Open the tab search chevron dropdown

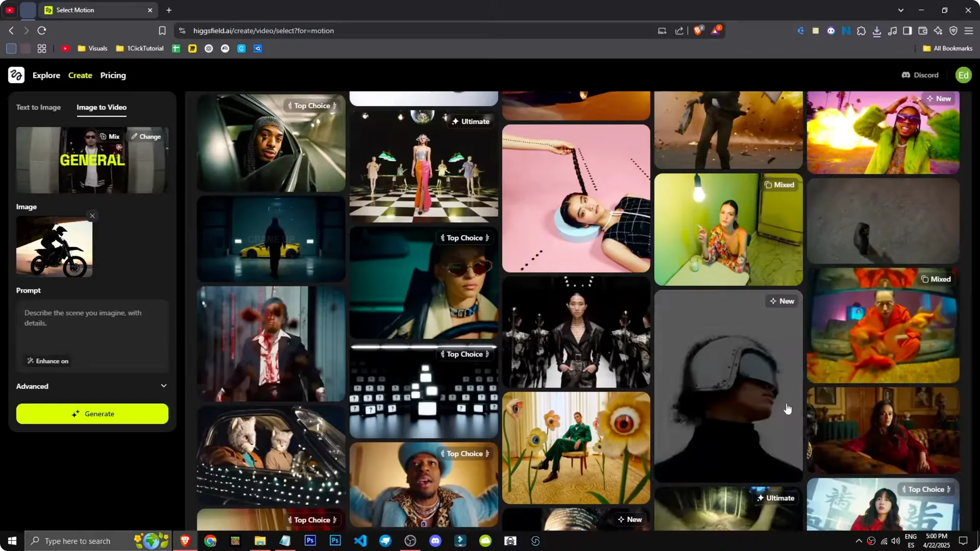[x=901, y=10]
